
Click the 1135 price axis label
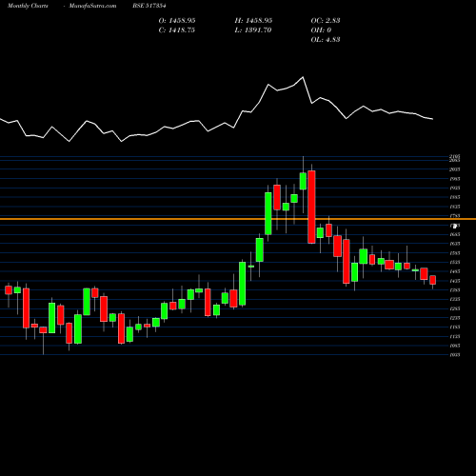[x=455, y=336]
